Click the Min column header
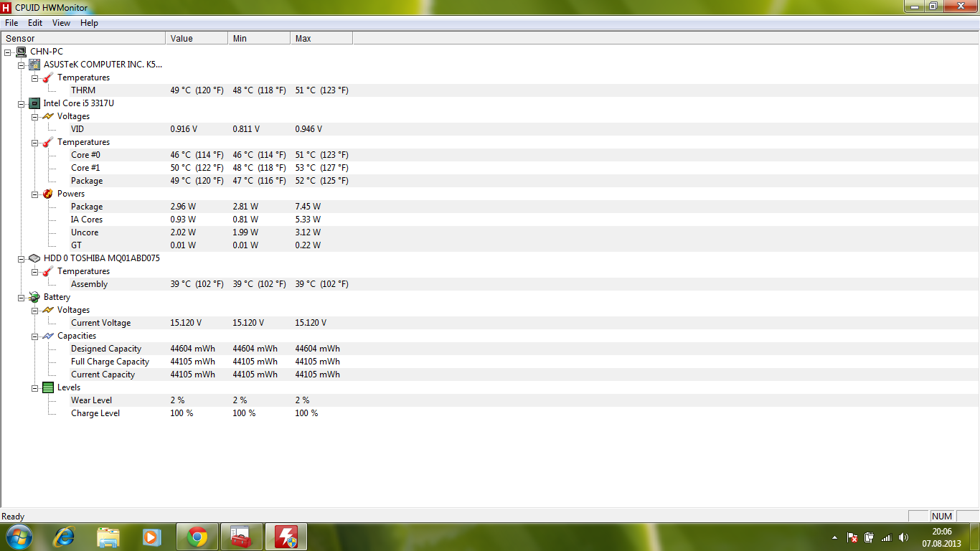 click(259, 39)
